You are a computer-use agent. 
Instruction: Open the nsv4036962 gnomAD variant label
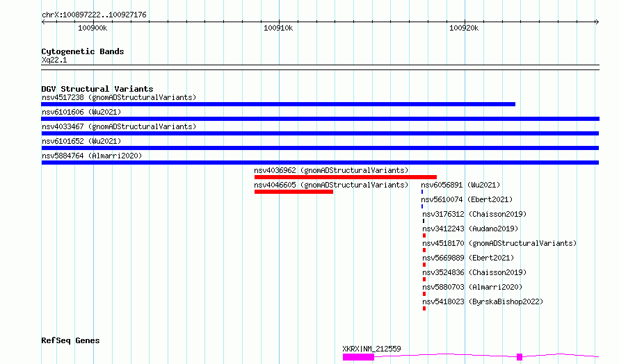tap(331, 170)
